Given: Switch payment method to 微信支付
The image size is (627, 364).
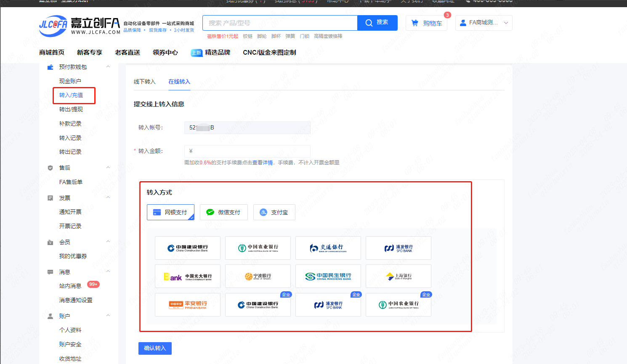Looking at the screenshot, I should (223, 212).
